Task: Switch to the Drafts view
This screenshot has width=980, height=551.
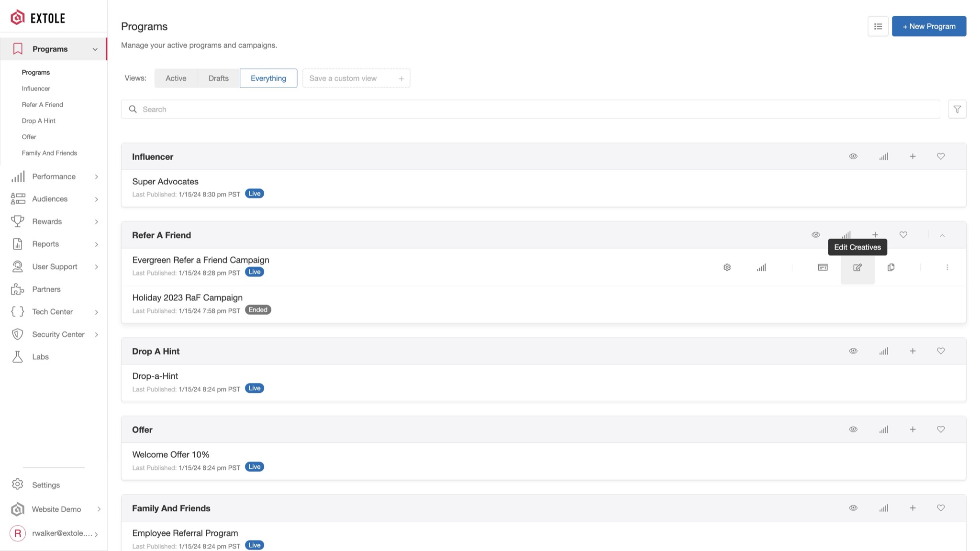Action: [218, 78]
